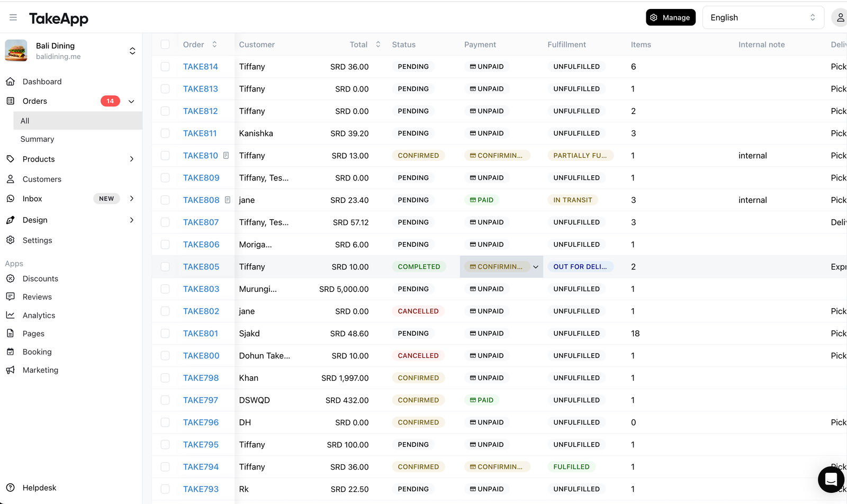Go to the Summary orders view
Image resolution: width=847 pixels, height=504 pixels.
pos(37,139)
